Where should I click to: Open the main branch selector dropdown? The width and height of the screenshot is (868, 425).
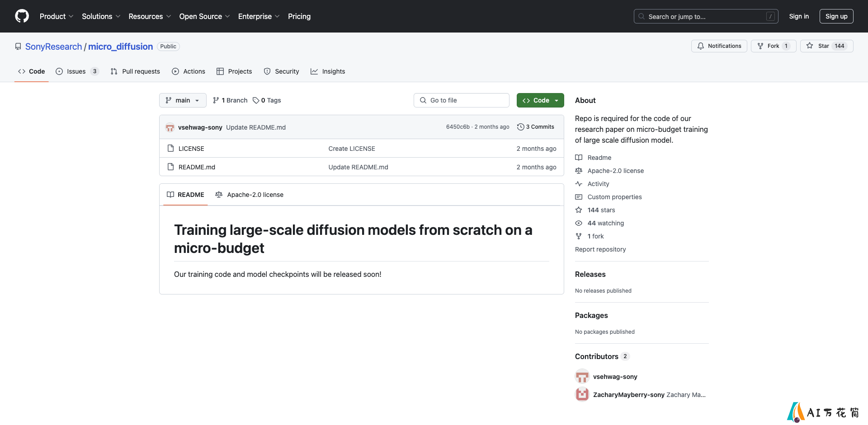tap(183, 100)
